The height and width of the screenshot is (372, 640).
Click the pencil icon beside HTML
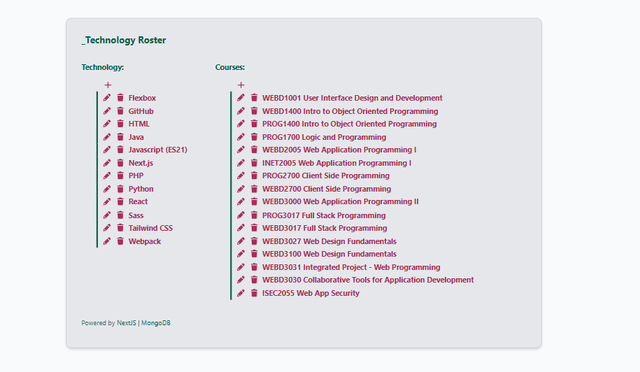(x=107, y=124)
